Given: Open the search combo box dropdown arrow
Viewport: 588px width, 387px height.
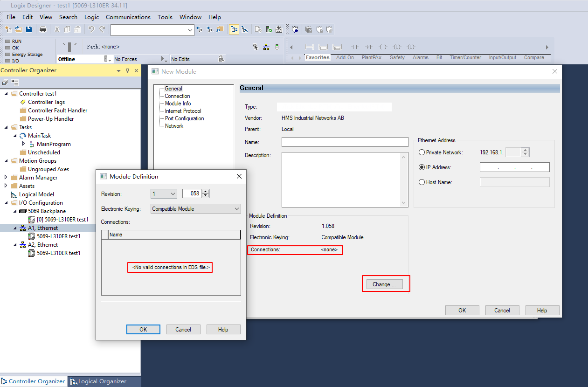Looking at the screenshot, I should pos(190,30).
